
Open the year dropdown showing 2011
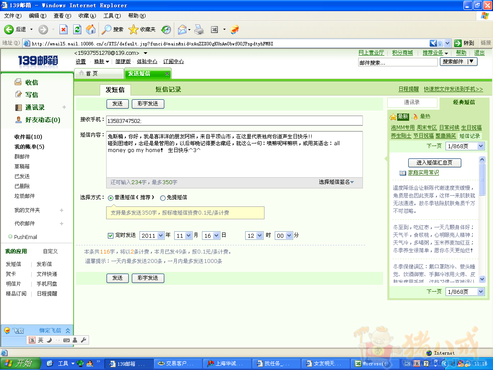[x=152, y=236]
